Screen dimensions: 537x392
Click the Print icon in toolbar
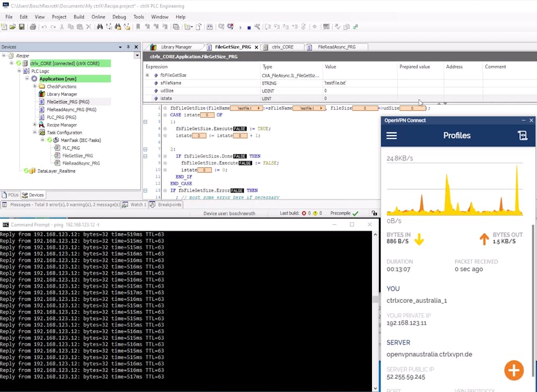[x=33, y=27]
